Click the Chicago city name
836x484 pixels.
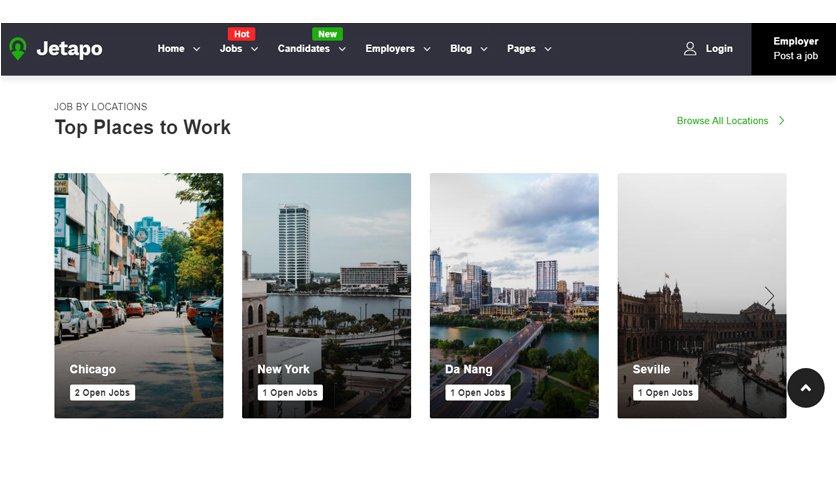coord(92,369)
